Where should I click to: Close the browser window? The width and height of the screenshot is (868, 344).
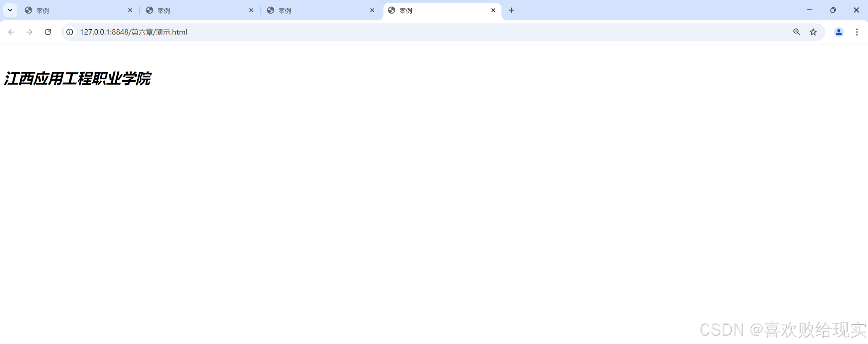pyautogui.click(x=856, y=10)
